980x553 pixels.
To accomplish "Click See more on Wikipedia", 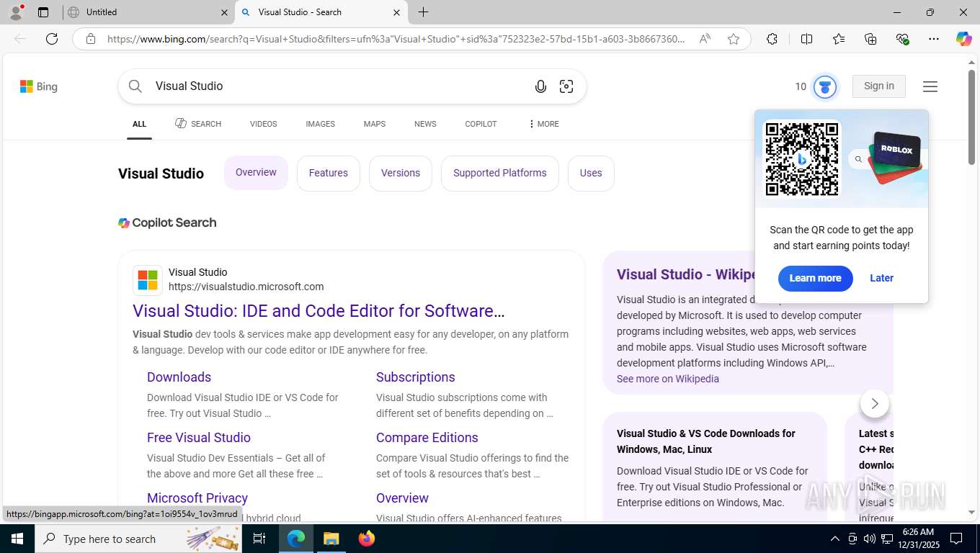I will pos(668,379).
